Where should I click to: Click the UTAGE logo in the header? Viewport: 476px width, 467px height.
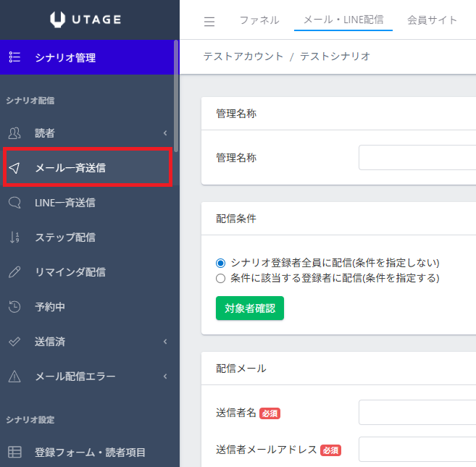click(89, 20)
